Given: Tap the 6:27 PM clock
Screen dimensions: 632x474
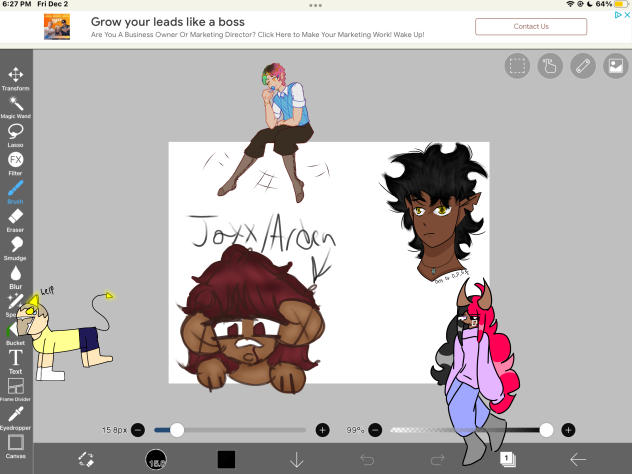Looking at the screenshot, I should pyautogui.click(x=17, y=4).
